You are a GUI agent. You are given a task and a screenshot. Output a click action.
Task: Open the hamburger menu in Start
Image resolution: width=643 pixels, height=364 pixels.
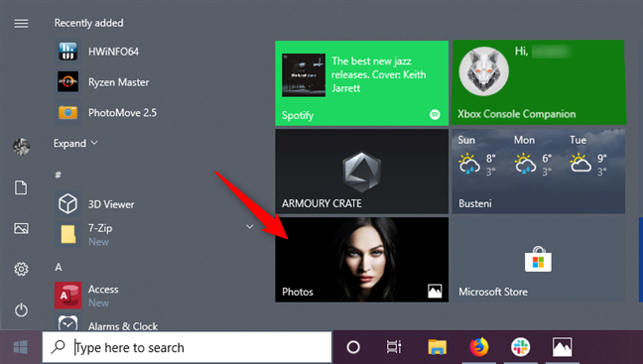click(x=21, y=24)
